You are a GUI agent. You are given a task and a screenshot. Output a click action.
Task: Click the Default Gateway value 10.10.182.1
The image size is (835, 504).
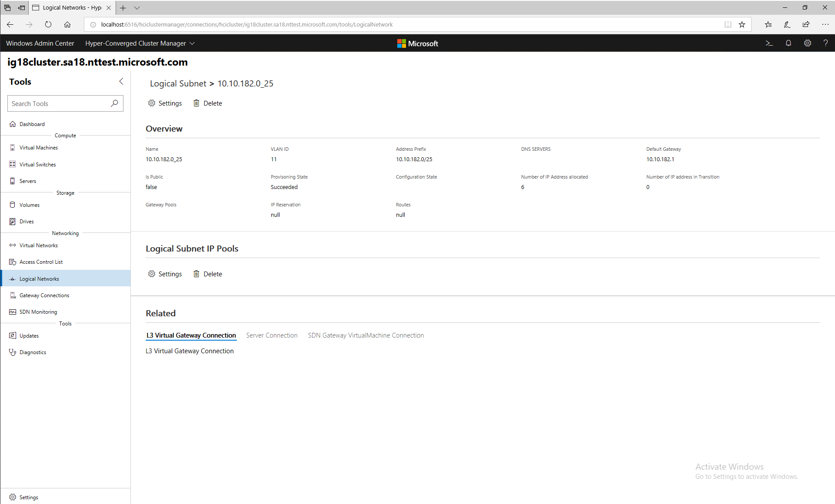[660, 159]
